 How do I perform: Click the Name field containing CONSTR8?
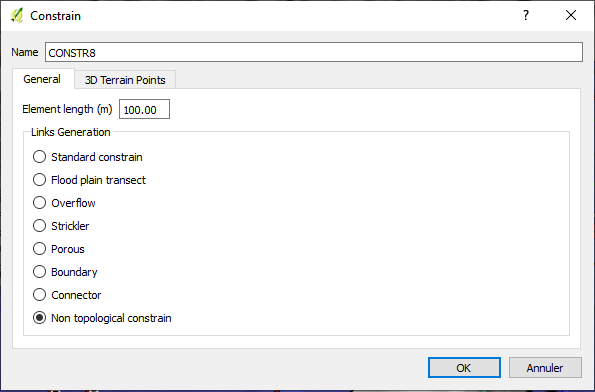(x=314, y=52)
